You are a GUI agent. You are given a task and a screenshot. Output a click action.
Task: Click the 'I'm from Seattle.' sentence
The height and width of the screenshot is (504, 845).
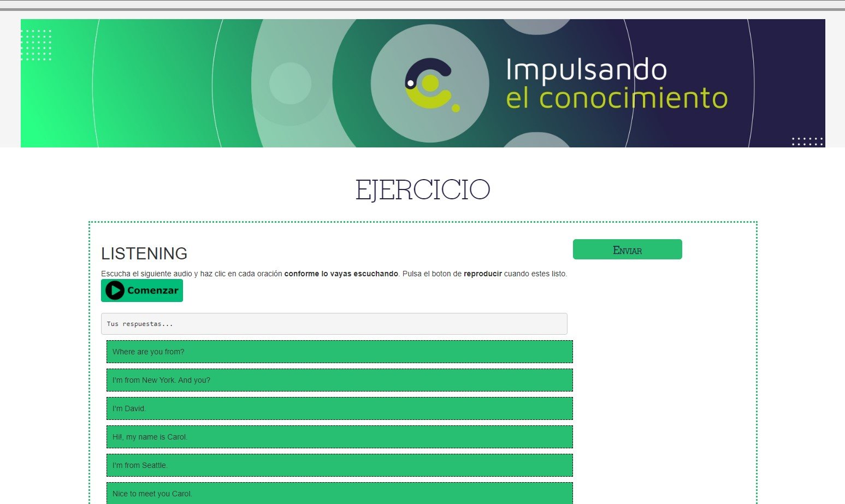tap(339, 465)
